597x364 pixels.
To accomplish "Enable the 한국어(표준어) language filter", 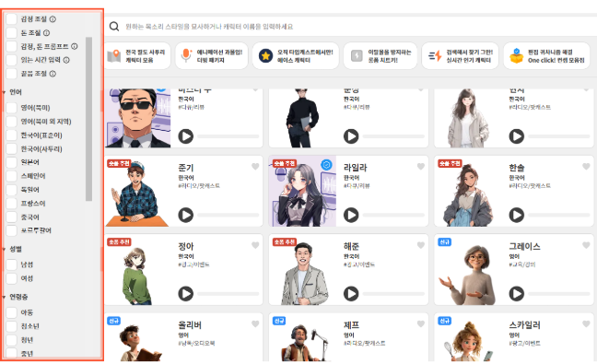I will 11,135.
